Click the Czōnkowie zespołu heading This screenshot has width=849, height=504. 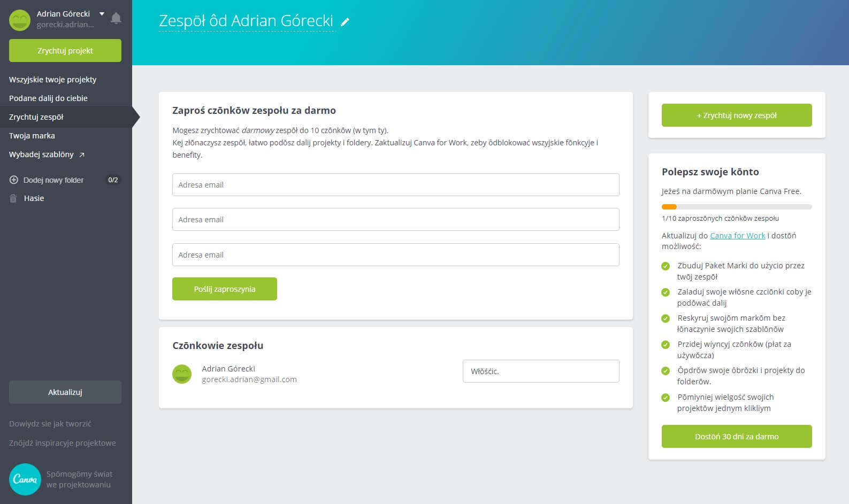coord(218,346)
